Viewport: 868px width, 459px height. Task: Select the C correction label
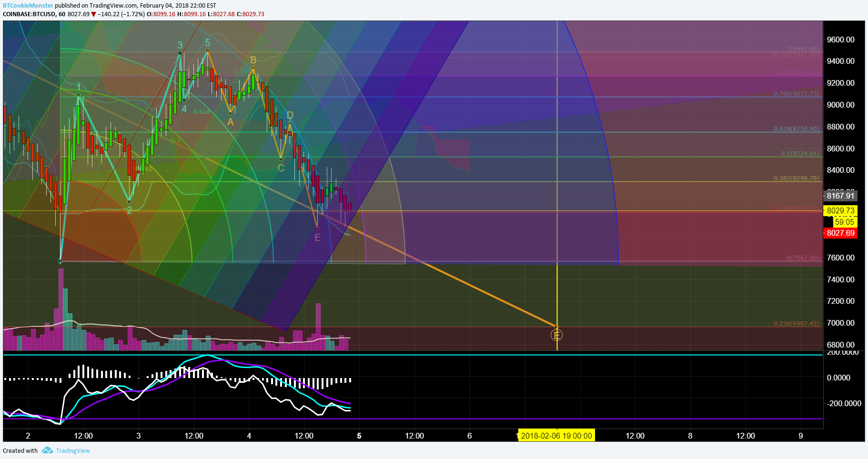point(281,168)
